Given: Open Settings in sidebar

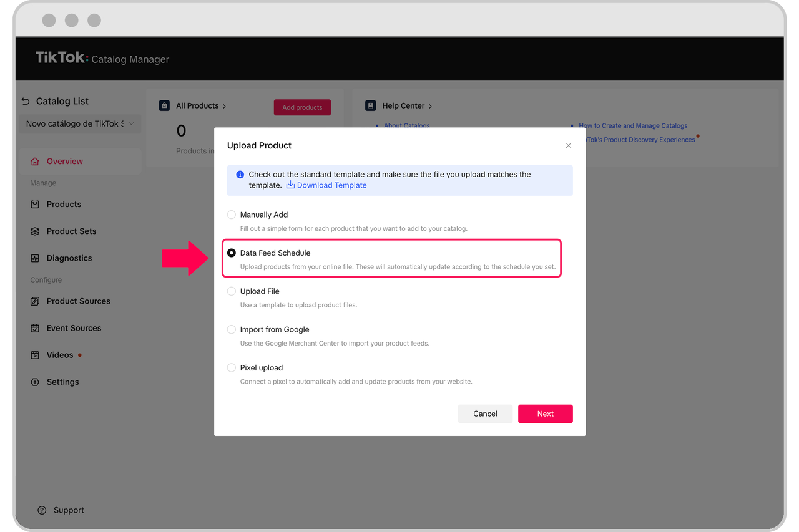Looking at the screenshot, I should 62,382.
